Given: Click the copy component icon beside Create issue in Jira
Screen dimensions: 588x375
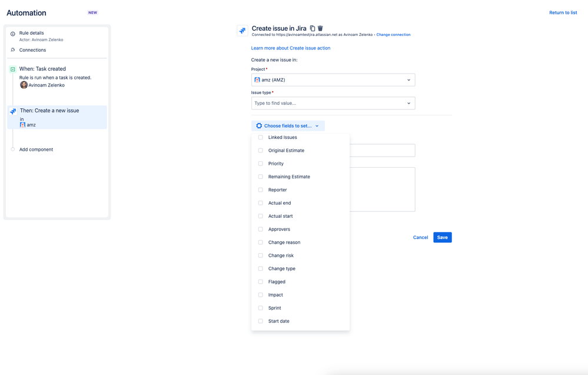Looking at the screenshot, I should [x=313, y=28].
